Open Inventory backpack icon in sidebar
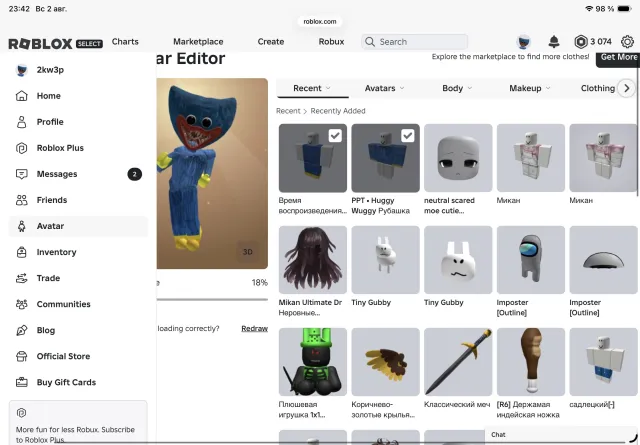The image size is (640, 445). coord(22,252)
